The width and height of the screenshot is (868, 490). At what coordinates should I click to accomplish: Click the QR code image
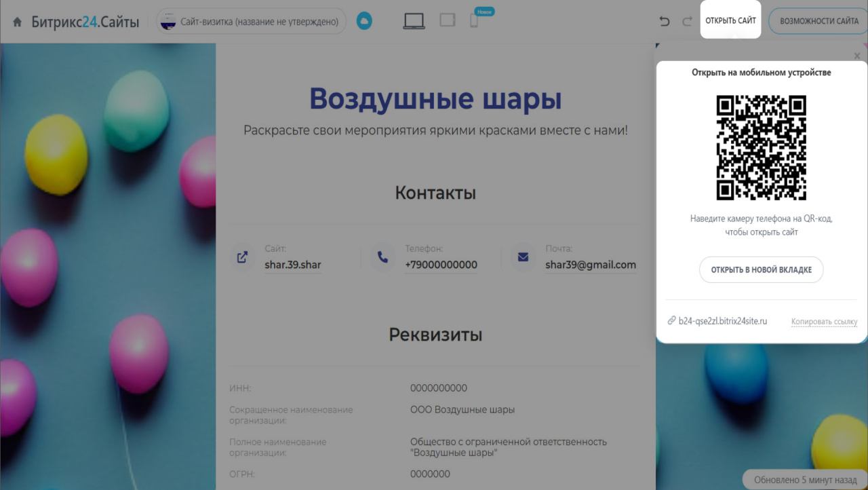coord(762,148)
